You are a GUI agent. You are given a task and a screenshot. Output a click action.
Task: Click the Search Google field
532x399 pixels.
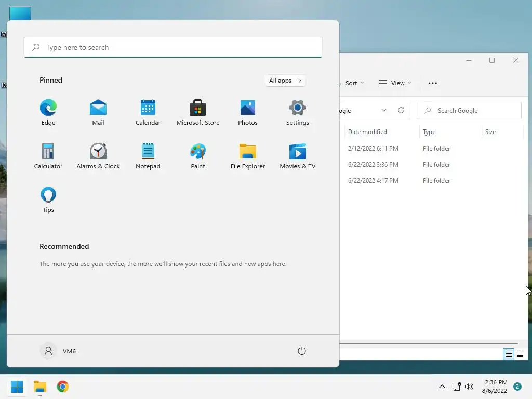tap(469, 111)
